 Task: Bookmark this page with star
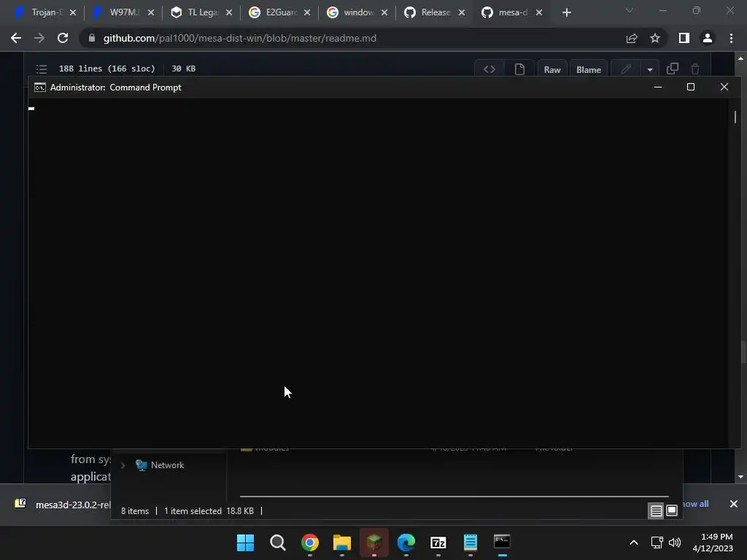pyautogui.click(x=655, y=38)
